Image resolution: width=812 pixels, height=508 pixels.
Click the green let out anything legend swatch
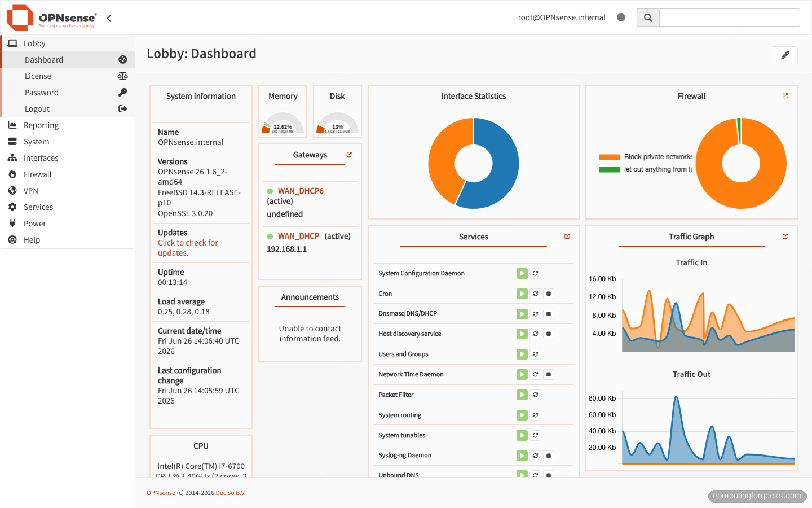point(610,169)
